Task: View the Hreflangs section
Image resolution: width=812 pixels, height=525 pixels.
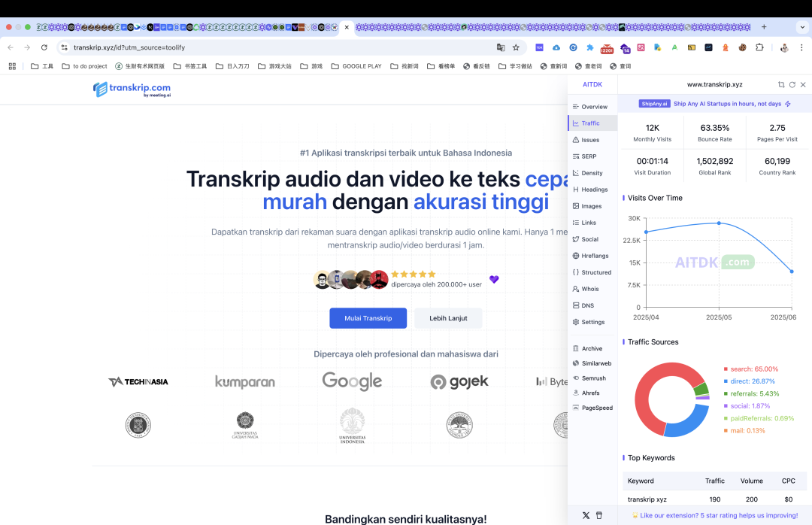Action: pos(592,256)
